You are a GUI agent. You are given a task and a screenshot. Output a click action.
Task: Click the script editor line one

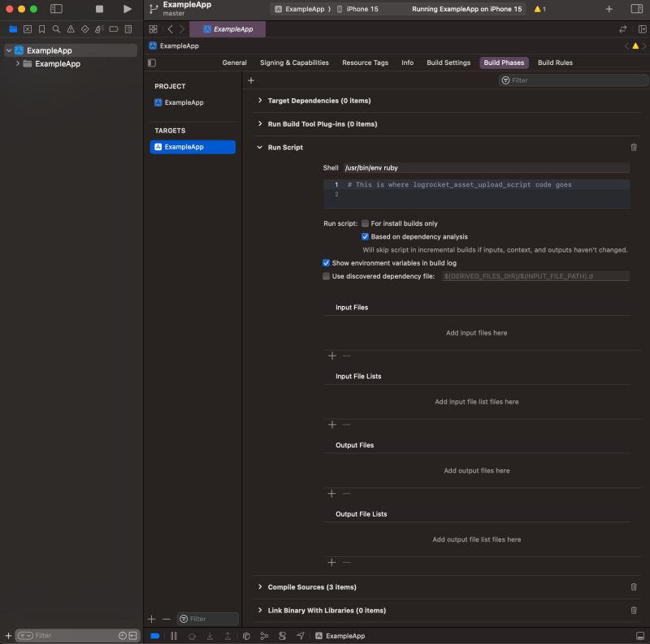click(477, 185)
